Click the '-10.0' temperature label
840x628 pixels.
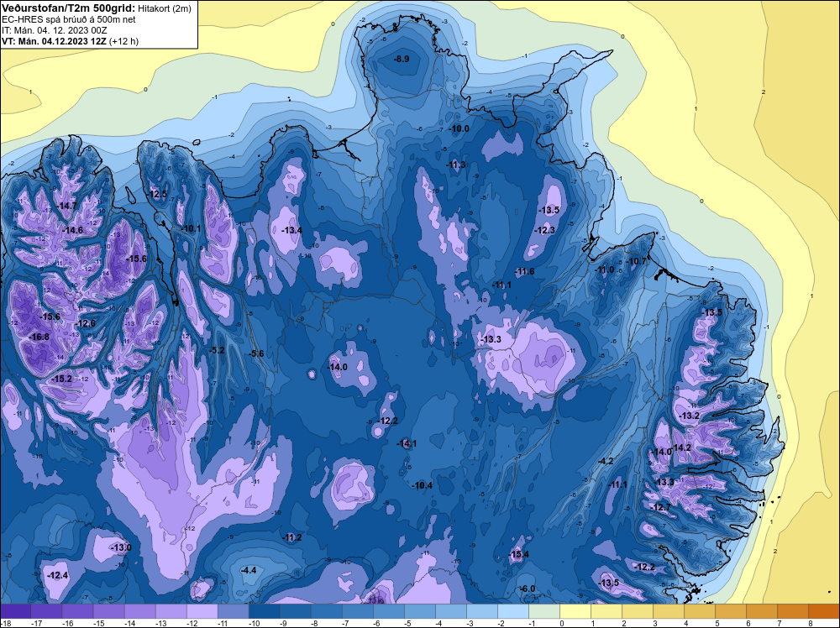click(x=459, y=128)
